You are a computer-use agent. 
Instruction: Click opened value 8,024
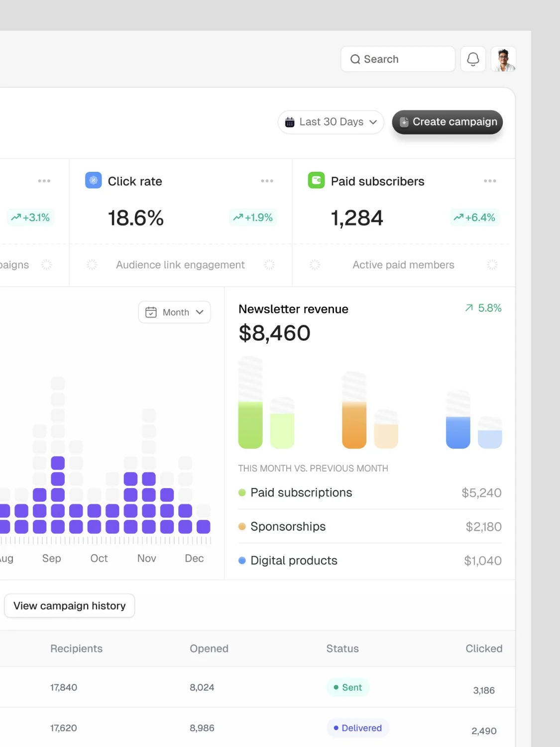202,687
